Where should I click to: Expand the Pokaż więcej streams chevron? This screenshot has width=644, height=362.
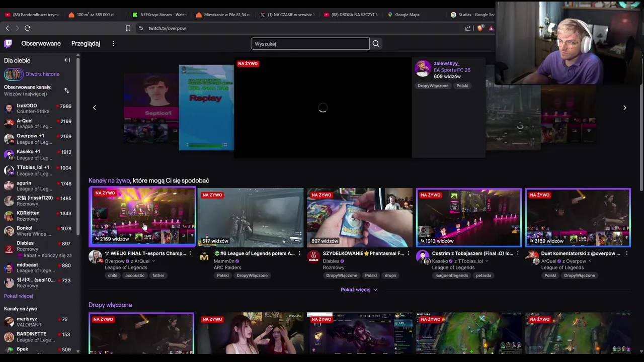click(x=375, y=290)
